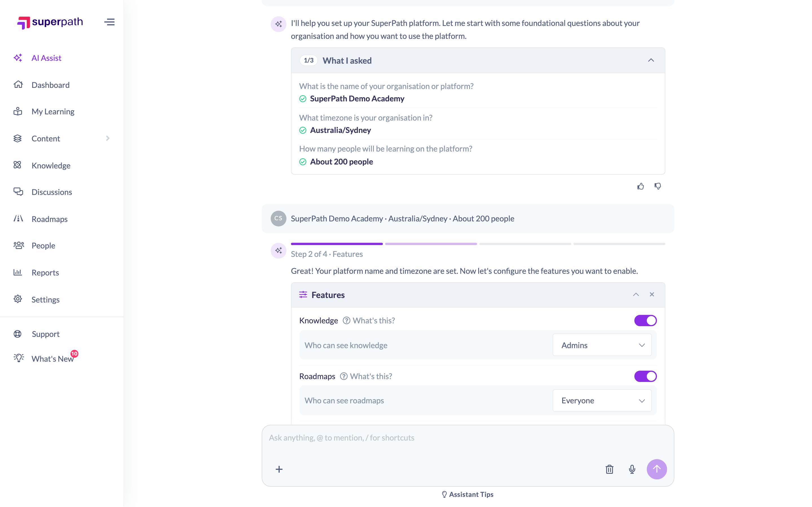Open the Who can see roadmaps dropdown
The height and width of the screenshot is (507, 812).
602,400
